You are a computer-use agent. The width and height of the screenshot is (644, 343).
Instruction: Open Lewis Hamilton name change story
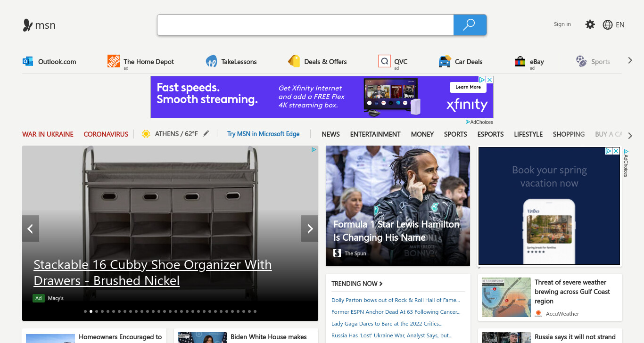coord(396,231)
